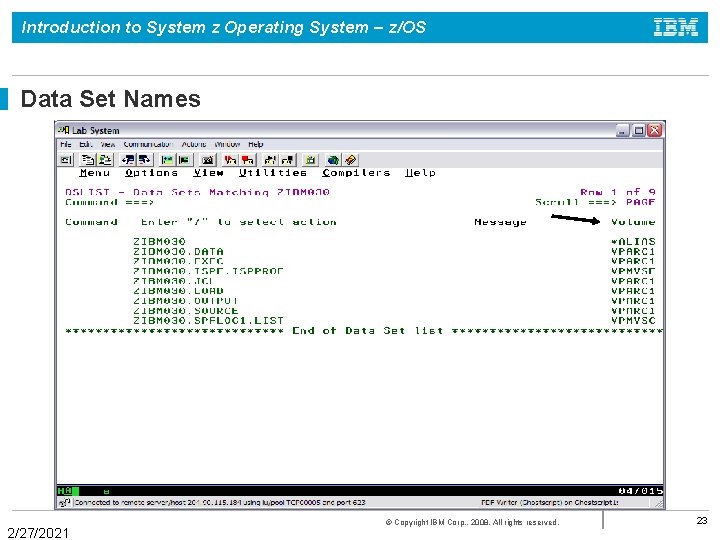Screen dimensions: 720x540
Task: Click the Copy toolbar icon
Action: tap(87, 160)
